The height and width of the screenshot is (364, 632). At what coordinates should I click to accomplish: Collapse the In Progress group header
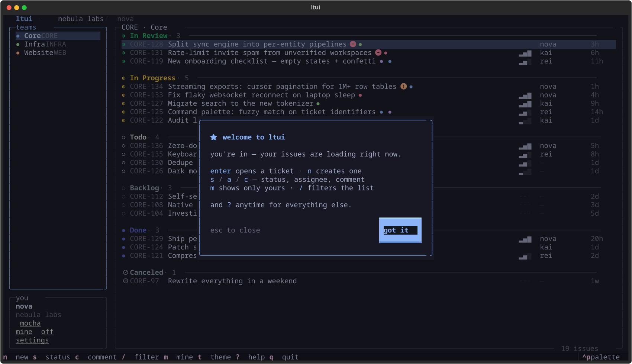coord(153,78)
